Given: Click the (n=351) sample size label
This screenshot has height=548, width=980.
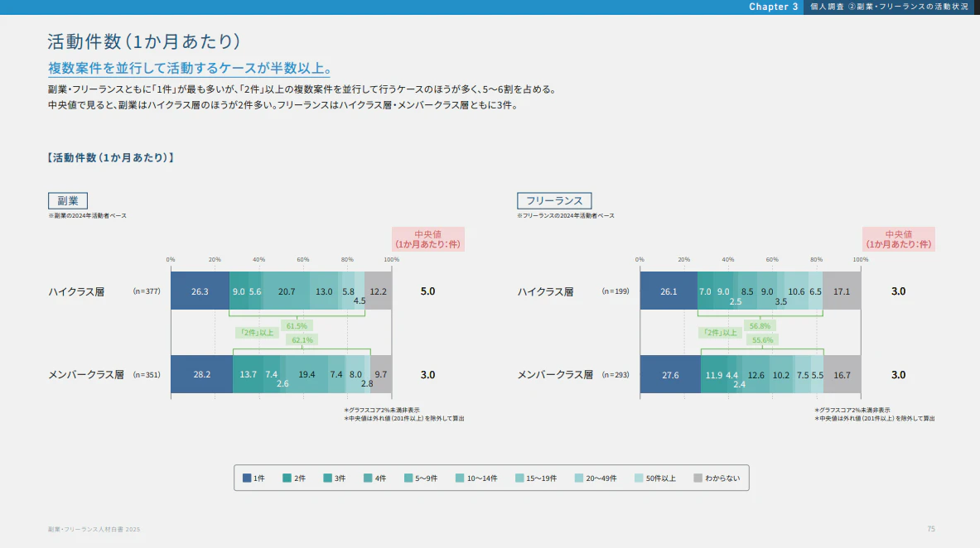Looking at the screenshot, I should 147,375.
